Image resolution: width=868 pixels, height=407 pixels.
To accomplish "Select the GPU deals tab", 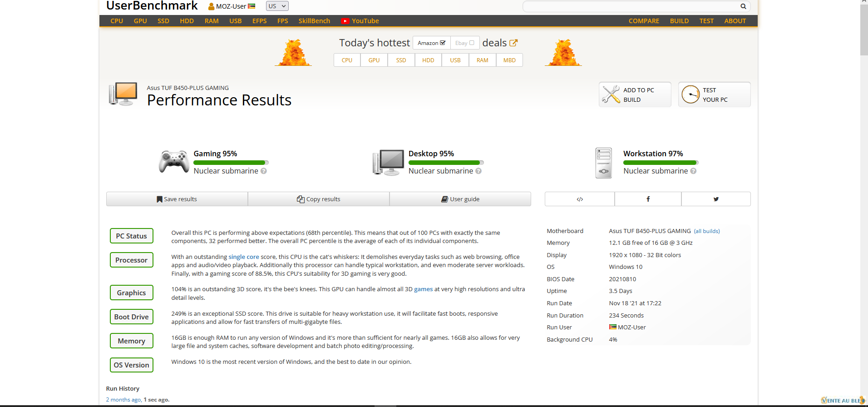I will point(374,60).
